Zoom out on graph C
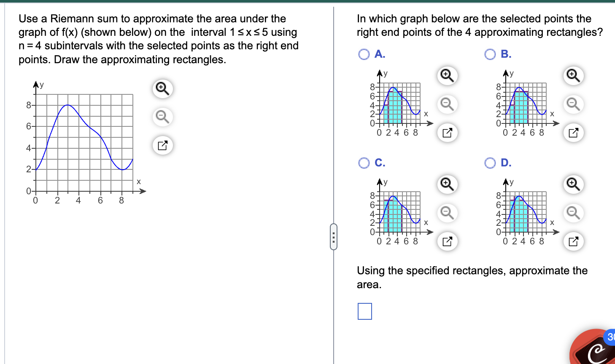The height and width of the screenshot is (364, 615). [447, 213]
